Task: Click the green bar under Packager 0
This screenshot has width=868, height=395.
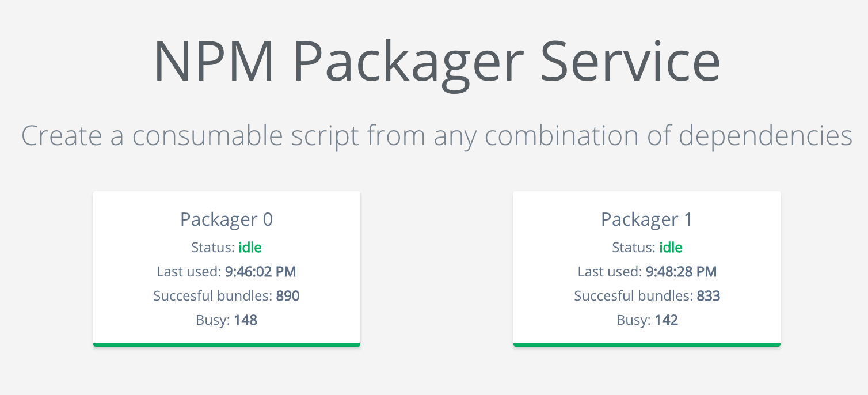Action: (226, 345)
